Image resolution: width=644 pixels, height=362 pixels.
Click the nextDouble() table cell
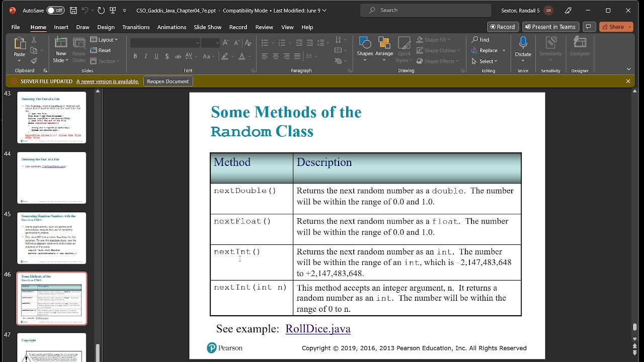point(252,199)
